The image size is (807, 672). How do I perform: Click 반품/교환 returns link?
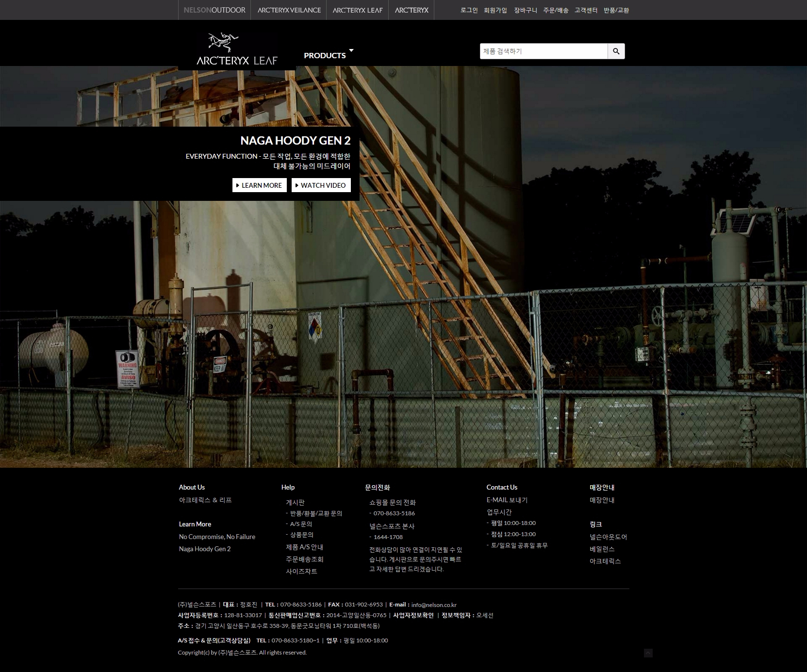616,10
